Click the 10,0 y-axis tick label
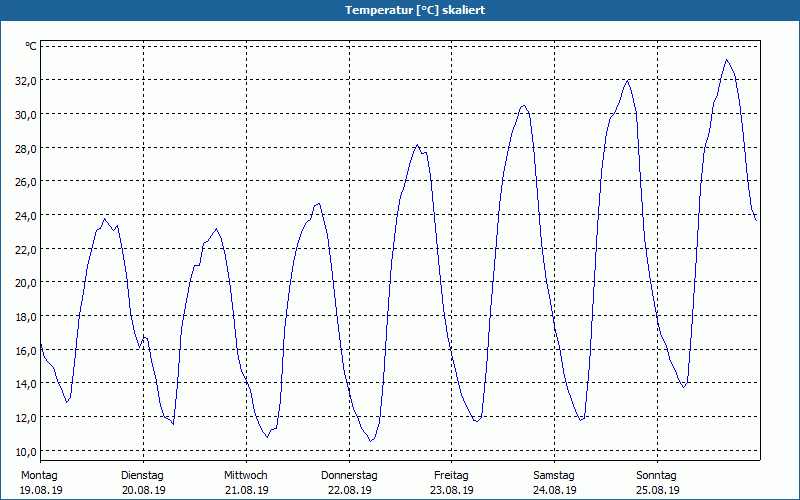 pyautogui.click(x=24, y=451)
